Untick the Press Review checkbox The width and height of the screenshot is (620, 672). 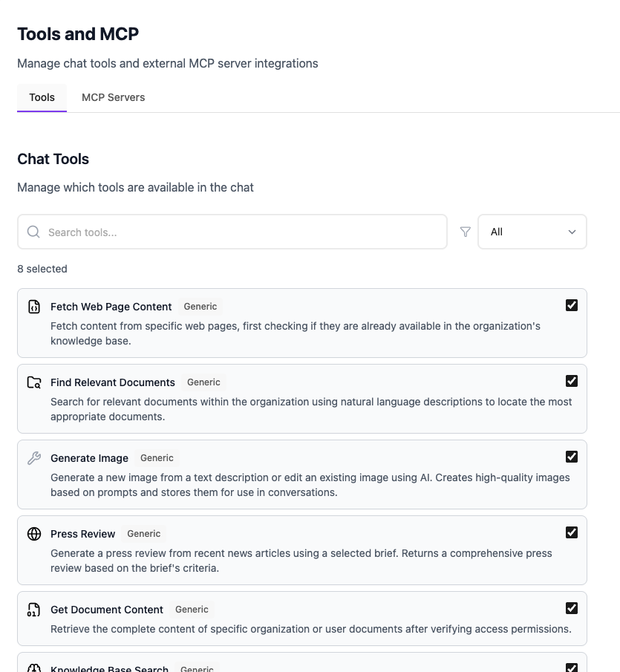(x=572, y=532)
